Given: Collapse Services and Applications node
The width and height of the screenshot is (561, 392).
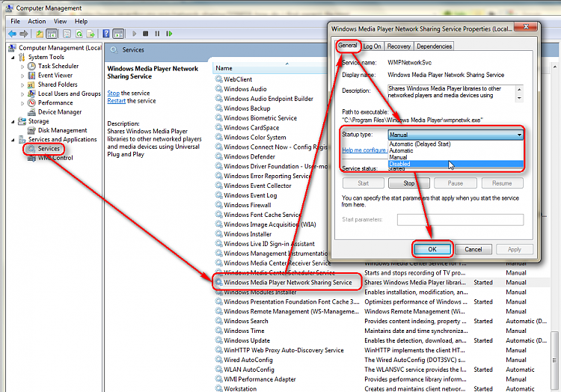Looking at the screenshot, I should pyautogui.click(x=13, y=140).
